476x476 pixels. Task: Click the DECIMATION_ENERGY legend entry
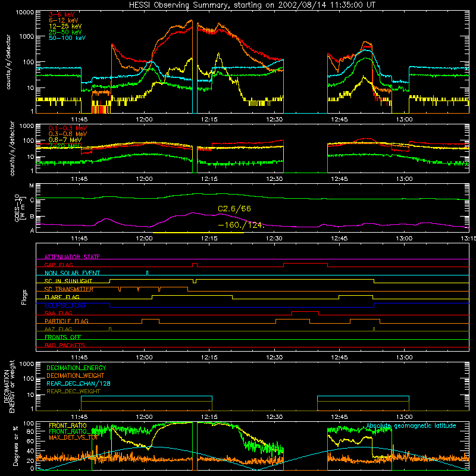(x=76, y=368)
